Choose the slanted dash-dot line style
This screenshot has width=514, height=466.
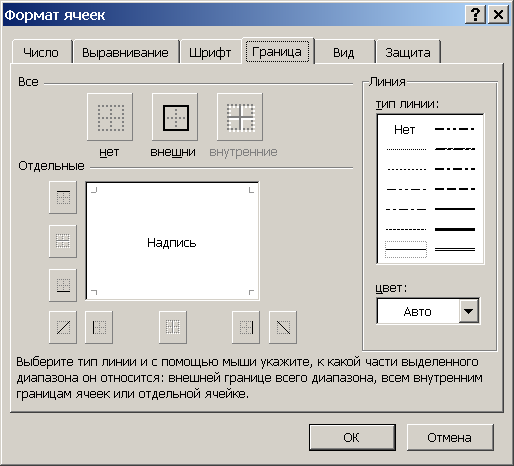(455, 149)
